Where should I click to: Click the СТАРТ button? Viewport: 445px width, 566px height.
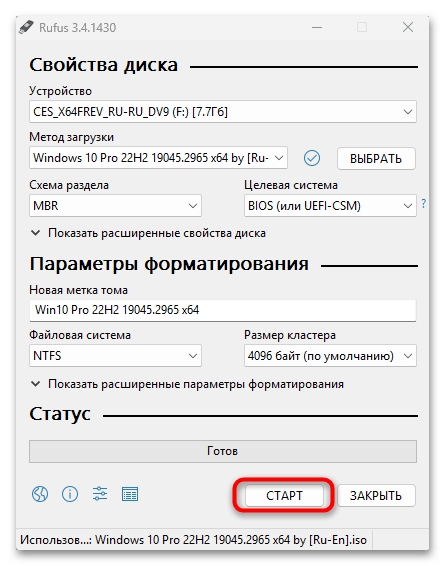(x=284, y=496)
